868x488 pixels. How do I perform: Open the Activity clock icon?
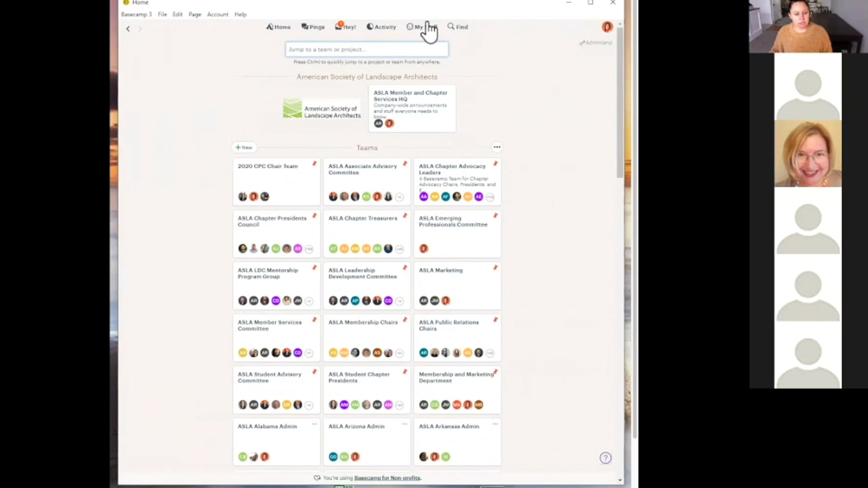tap(370, 27)
